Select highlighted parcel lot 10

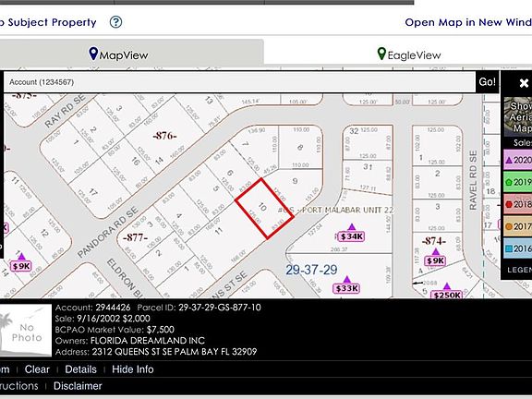point(264,209)
